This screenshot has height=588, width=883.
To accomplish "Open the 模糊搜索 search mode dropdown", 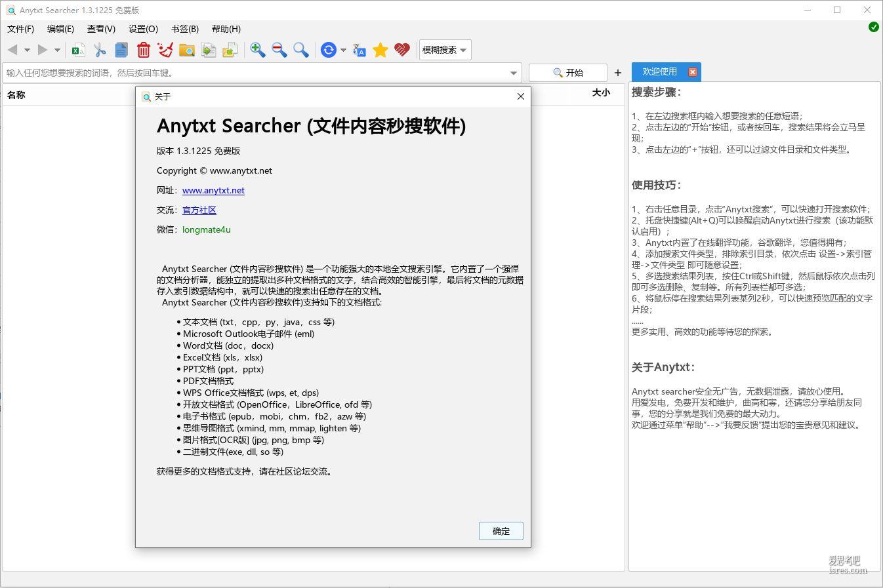I will pyautogui.click(x=445, y=50).
